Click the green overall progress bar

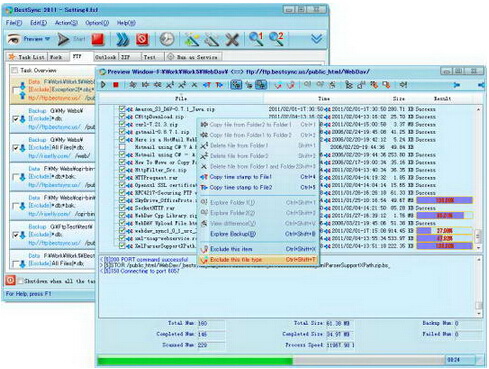195,361
